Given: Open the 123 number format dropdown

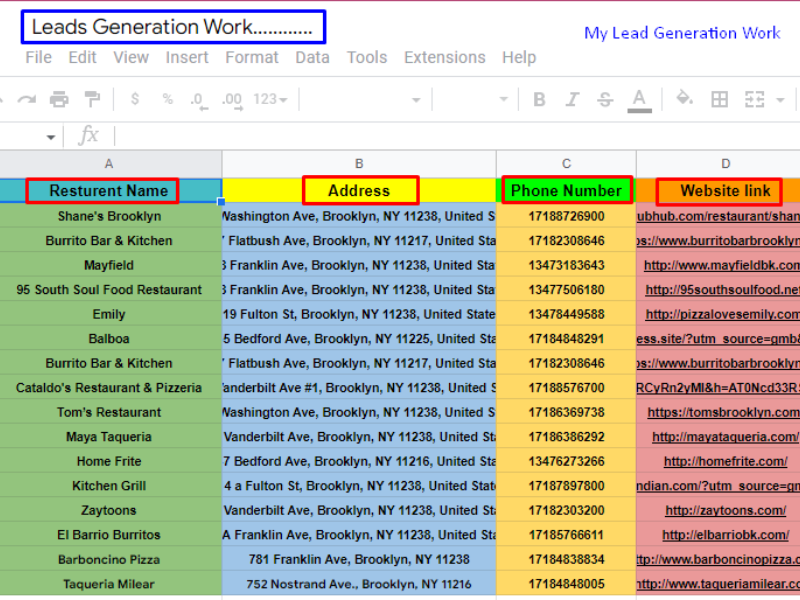Looking at the screenshot, I should (270, 99).
